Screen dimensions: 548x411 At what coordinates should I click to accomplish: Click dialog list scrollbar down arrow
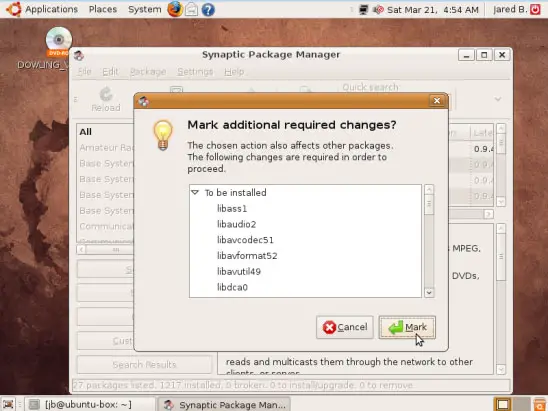tap(429, 293)
